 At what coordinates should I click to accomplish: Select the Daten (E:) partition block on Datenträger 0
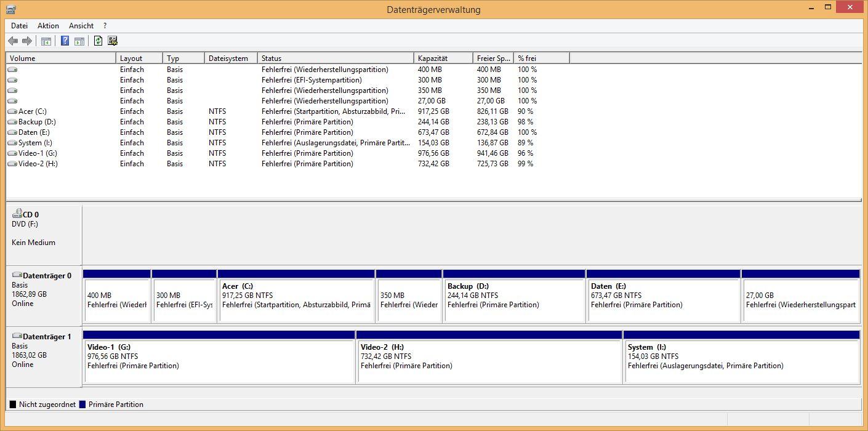664,296
